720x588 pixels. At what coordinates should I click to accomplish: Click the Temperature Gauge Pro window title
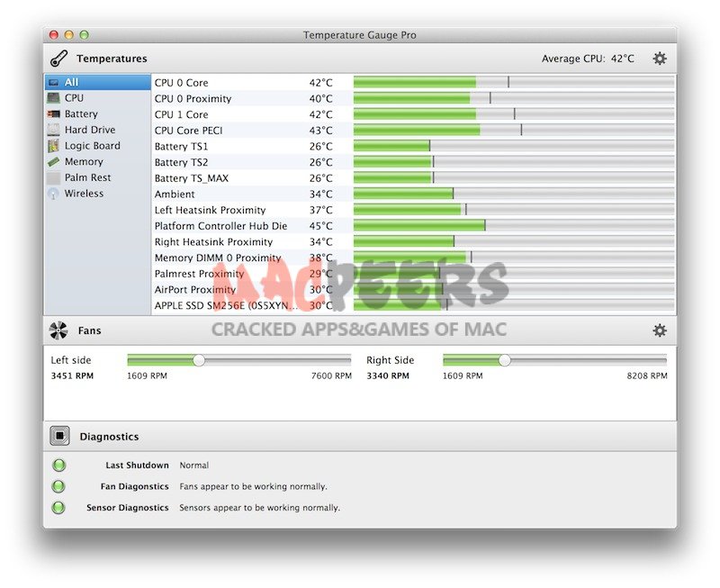tap(359, 35)
